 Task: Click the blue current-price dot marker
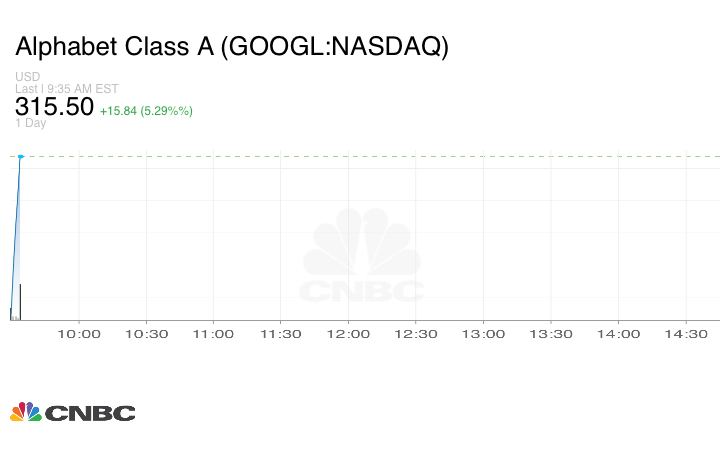tap(21, 156)
